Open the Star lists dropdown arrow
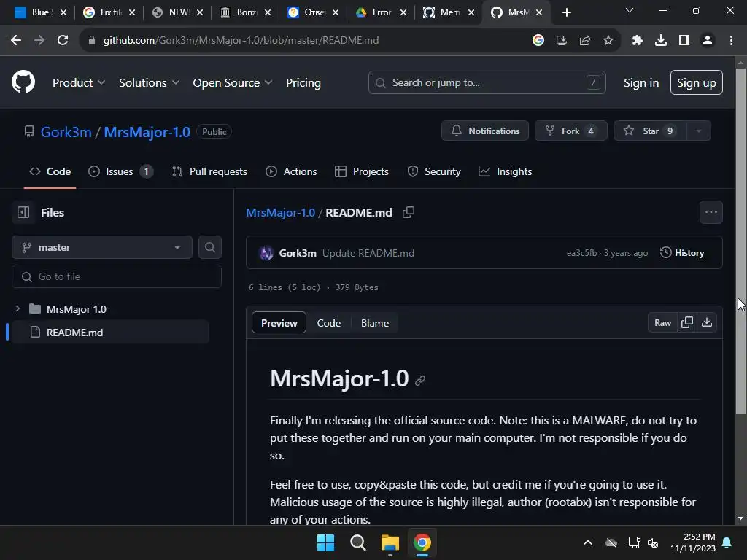This screenshot has height=560, width=747. pos(699,131)
